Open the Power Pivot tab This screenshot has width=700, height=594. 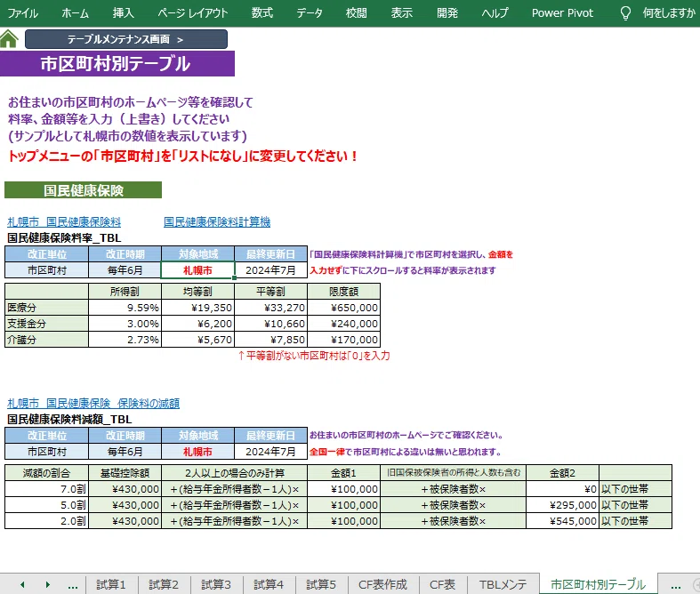pyautogui.click(x=562, y=13)
